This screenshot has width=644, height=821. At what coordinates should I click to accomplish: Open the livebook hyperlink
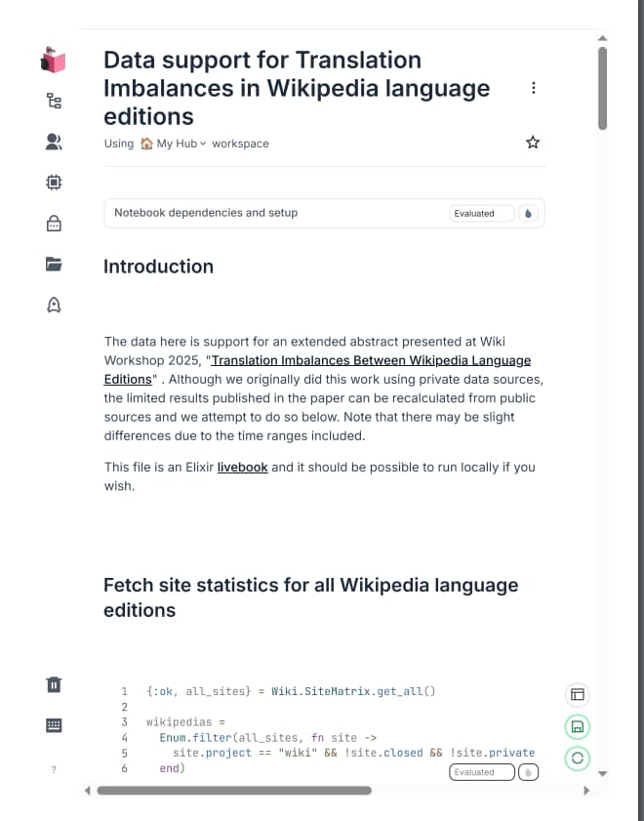(242, 467)
